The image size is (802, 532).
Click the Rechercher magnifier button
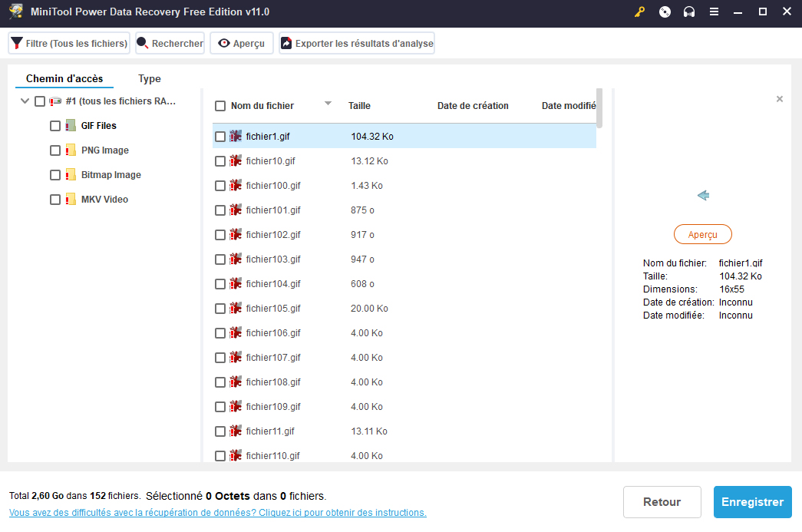point(170,44)
